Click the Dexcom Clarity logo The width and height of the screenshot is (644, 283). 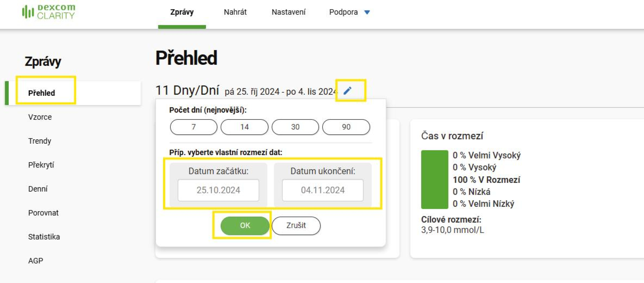coord(48,11)
